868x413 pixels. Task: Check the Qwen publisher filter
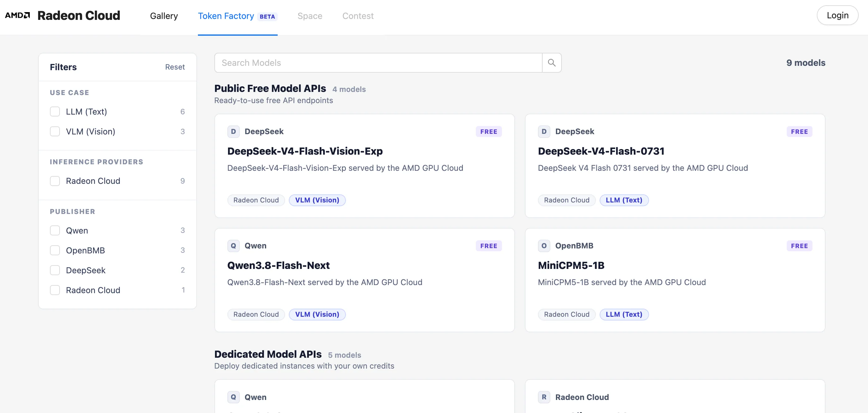55,231
